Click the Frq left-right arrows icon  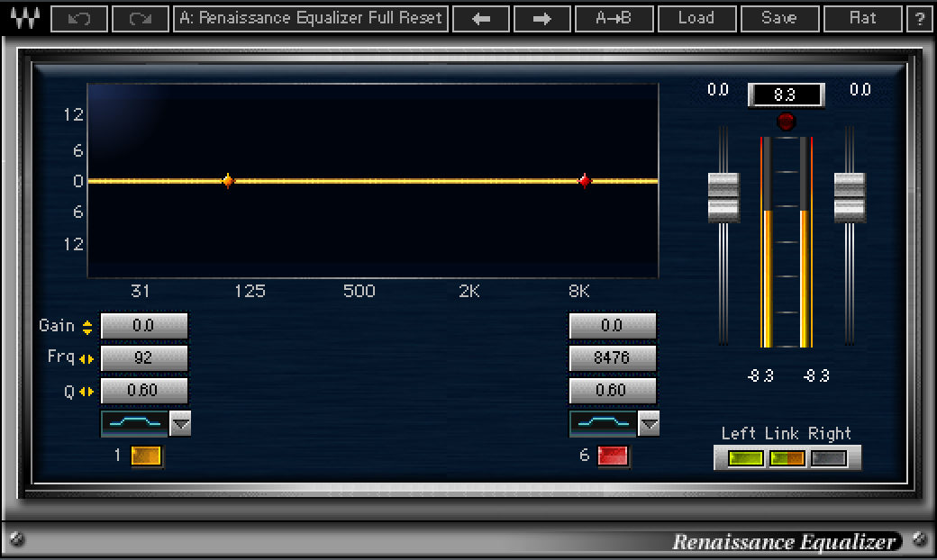tap(86, 359)
